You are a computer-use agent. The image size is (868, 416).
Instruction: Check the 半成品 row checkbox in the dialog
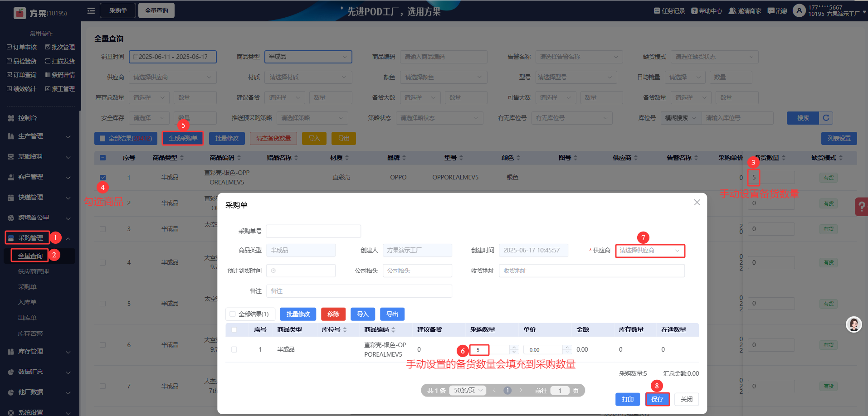234,349
